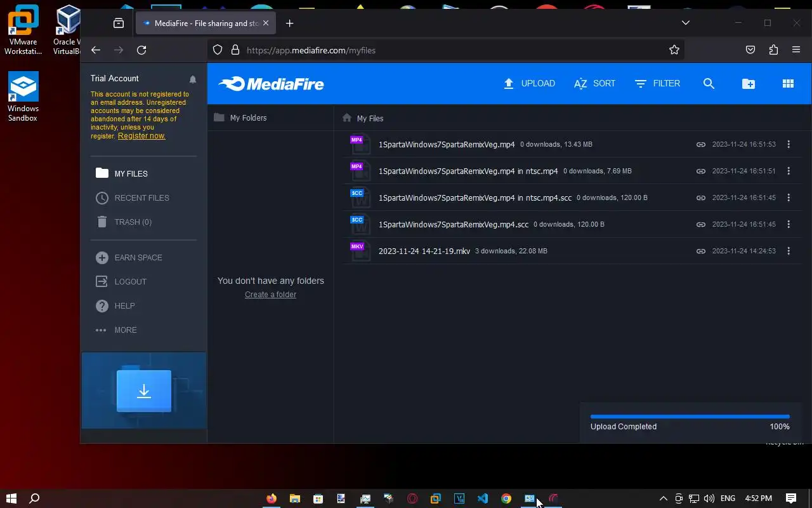This screenshot has height=508, width=812.
Task: Click the SCC icon of the ntsc.mp4.scc file
Action: click(x=360, y=197)
